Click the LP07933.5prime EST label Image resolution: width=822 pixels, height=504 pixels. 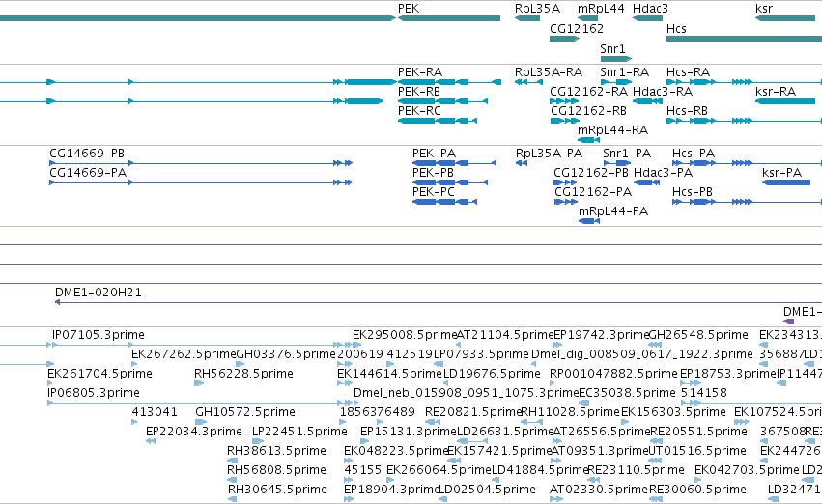pyautogui.click(x=481, y=354)
